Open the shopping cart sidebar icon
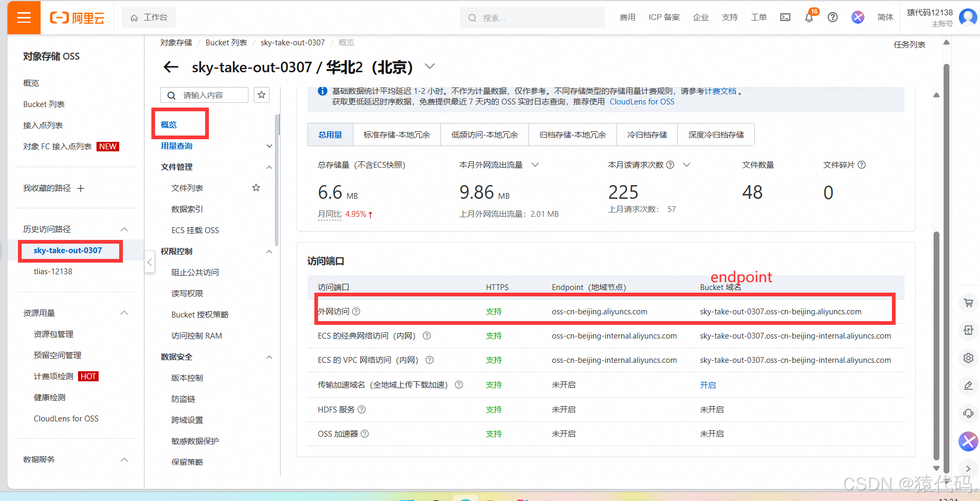 [968, 303]
